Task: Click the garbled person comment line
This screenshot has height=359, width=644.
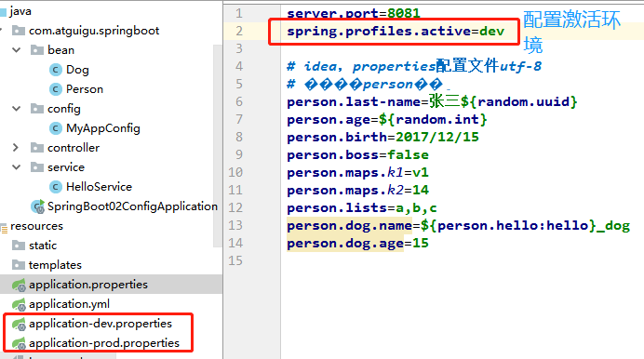Action: pyautogui.click(x=364, y=84)
